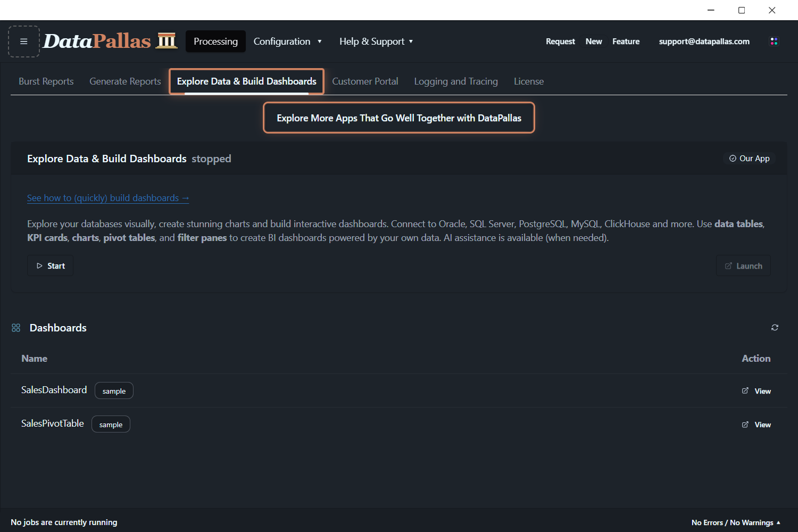Click the SalesDashboard name
Viewport: 798px width, 532px height.
coord(54,390)
